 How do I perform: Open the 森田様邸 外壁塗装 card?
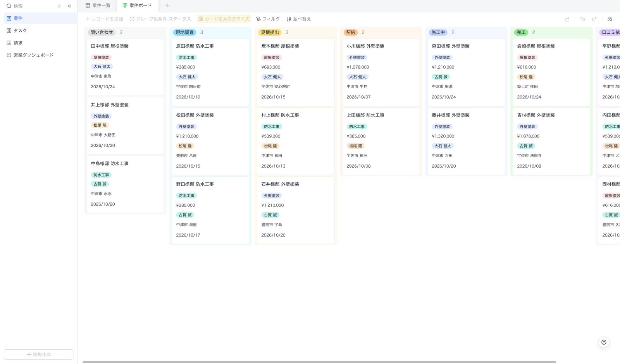point(466,72)
